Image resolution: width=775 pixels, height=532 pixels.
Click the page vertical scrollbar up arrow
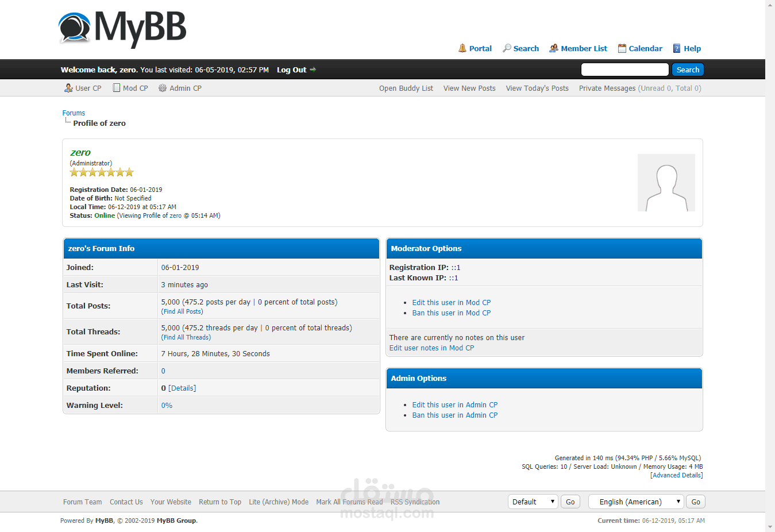pos(770,5)
